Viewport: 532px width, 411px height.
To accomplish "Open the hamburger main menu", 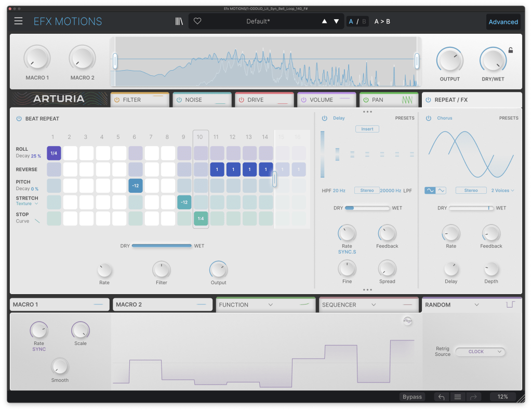I will pos(19,21).
